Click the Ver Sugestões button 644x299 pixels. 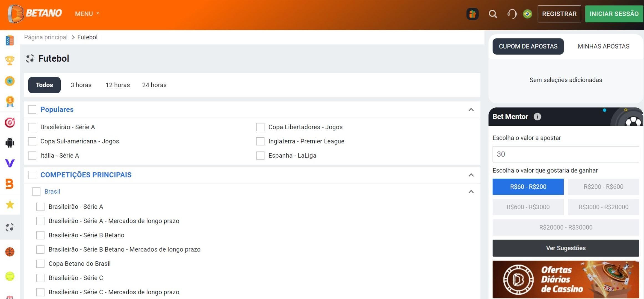click(x=566, y=248)
